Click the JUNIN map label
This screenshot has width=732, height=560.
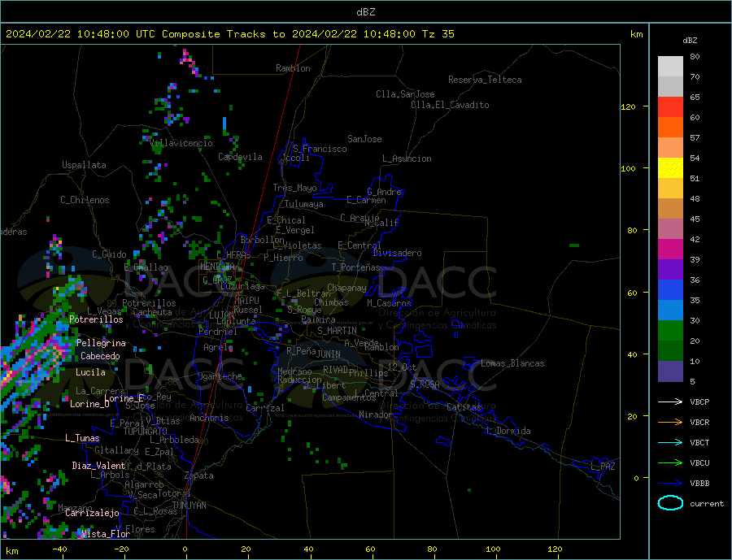[329, 354]
